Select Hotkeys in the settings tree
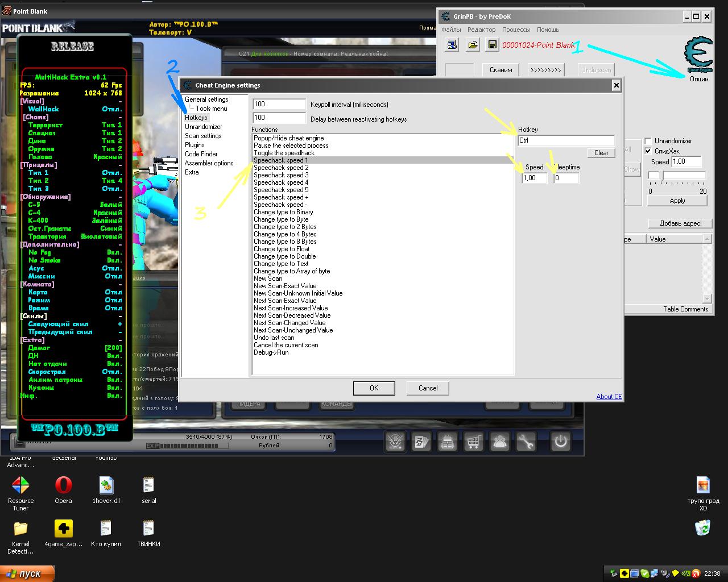Viewport: 728px width, 582px height. pyautogui.click(x=196, y=118)
